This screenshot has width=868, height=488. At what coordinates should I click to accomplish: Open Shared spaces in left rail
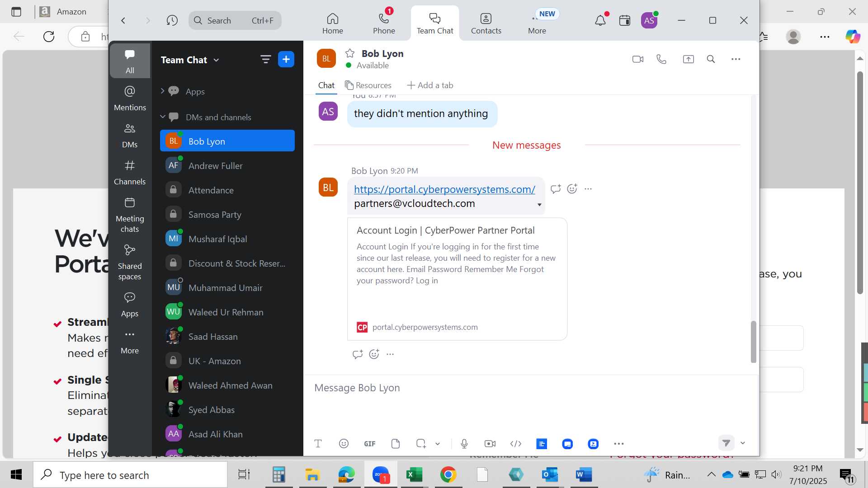(130, 262)
